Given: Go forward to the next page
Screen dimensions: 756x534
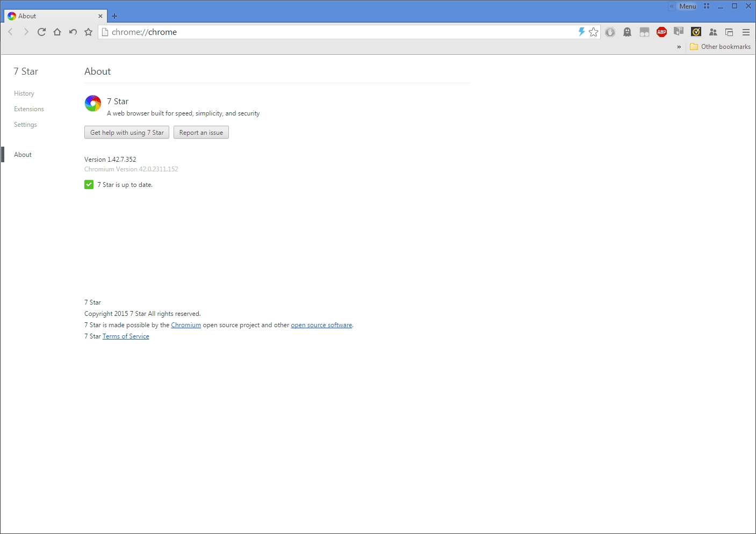Looking at the screenshot, I should tap(26, 32).
